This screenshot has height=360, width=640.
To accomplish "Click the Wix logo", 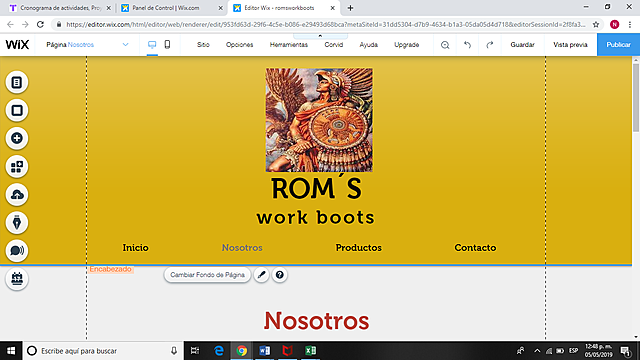I will pyautogui.click(x=17, y=44).
